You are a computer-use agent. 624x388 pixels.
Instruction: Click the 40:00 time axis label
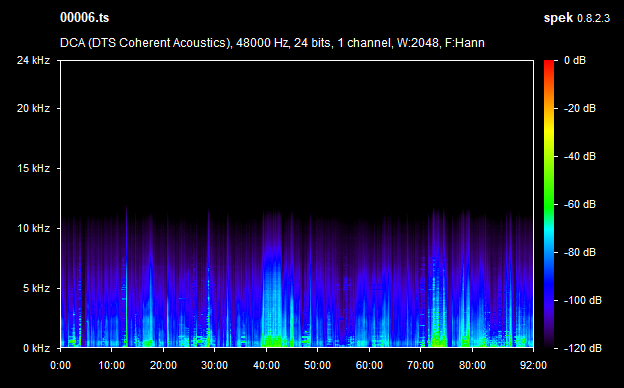point(266,365)
